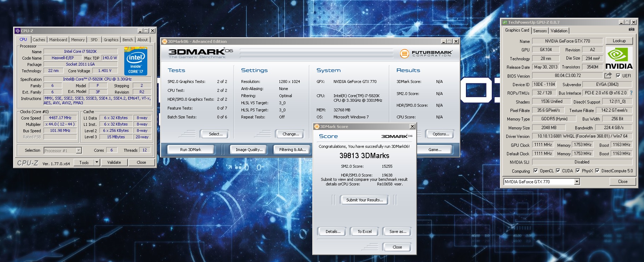The image size is (644, 262).
Task: Open Filtering & AA settings
Action: pos(292,150)
